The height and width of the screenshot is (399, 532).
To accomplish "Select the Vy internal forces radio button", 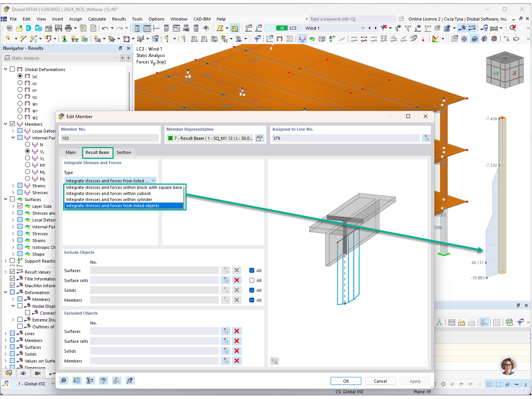I will [27, 151].
